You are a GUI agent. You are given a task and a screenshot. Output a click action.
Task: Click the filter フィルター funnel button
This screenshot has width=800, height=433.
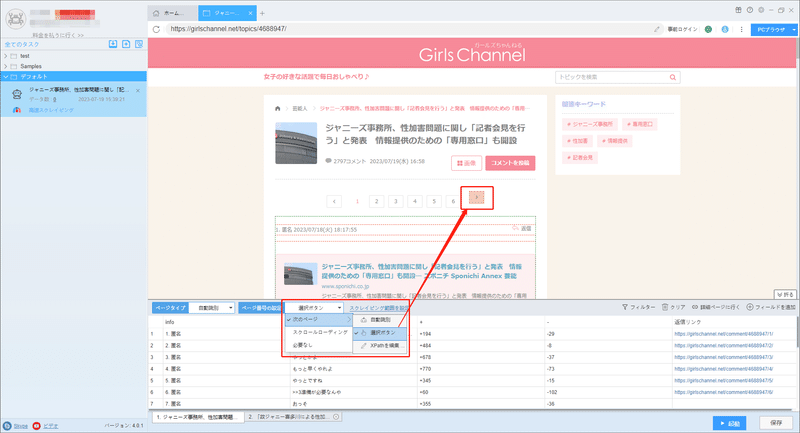point(638,307)
